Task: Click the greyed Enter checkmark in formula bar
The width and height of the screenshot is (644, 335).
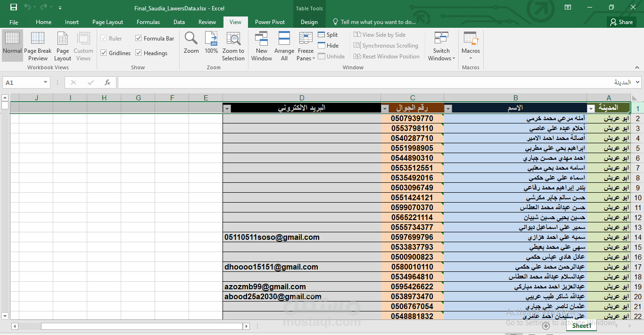Action: coord(91,82)
